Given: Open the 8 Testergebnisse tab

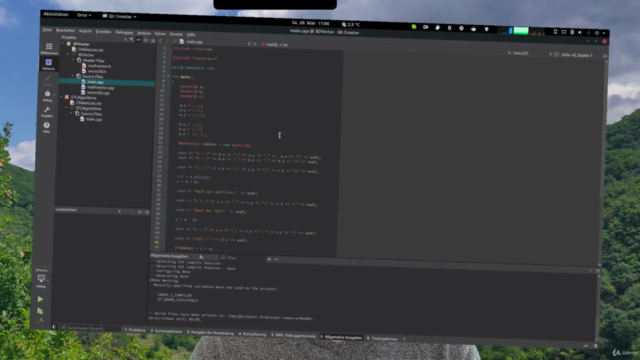Looking at the screenshot, I should (x=382, y=338).
